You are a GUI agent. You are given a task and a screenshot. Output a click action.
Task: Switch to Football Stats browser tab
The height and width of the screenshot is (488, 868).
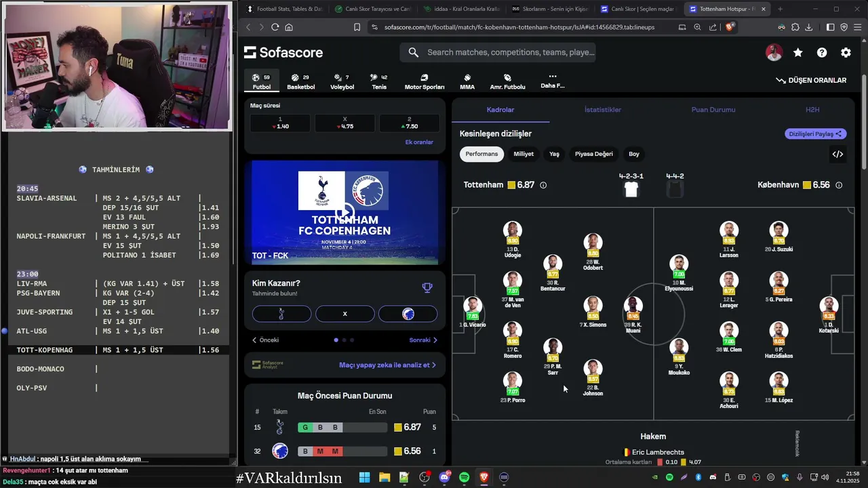[x=283, y=9]
